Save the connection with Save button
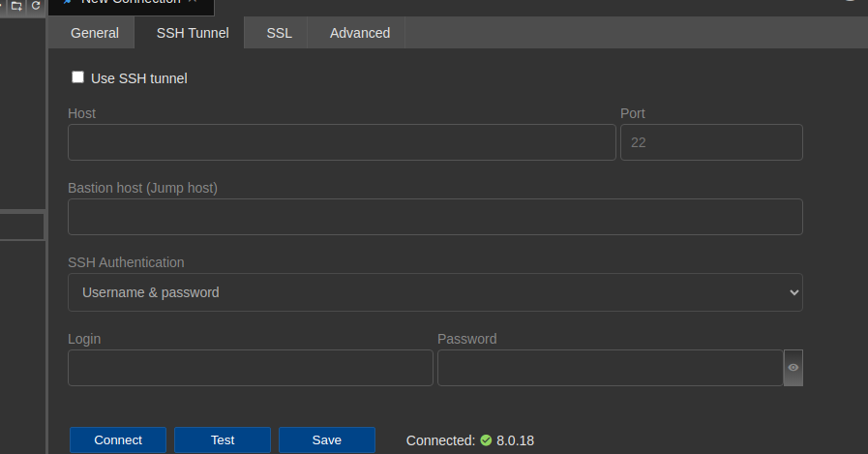The image size is (868, 454). [x=327, y=440]
